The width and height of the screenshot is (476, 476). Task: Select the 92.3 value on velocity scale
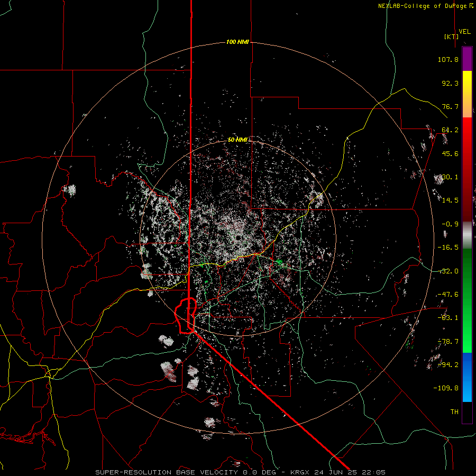click(x=450, y=83)
